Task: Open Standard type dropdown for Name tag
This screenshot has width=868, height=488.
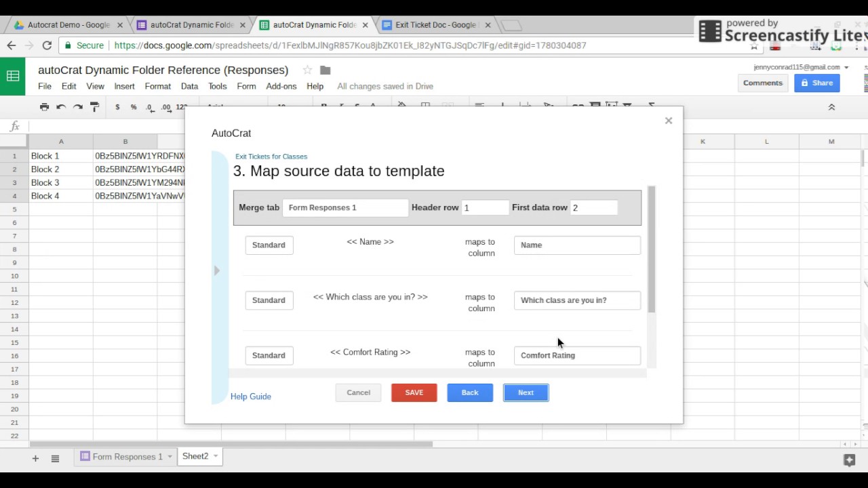Action: point(269,245)
